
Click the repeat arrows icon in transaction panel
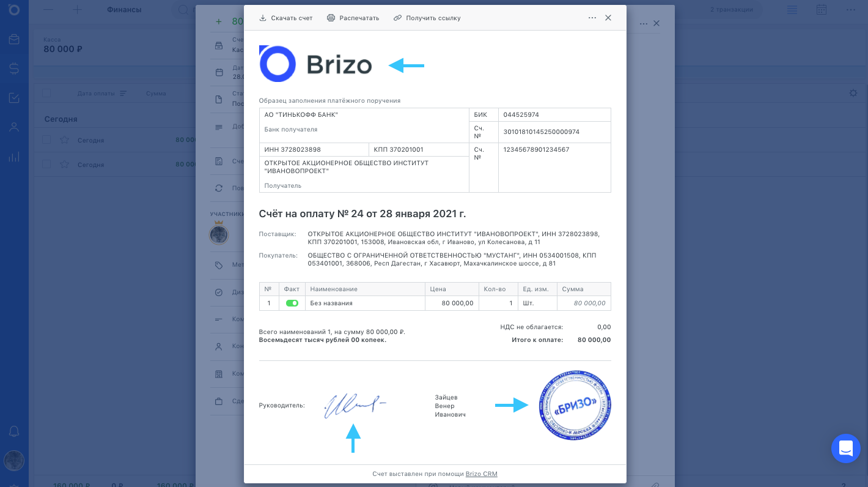point(219,188)
